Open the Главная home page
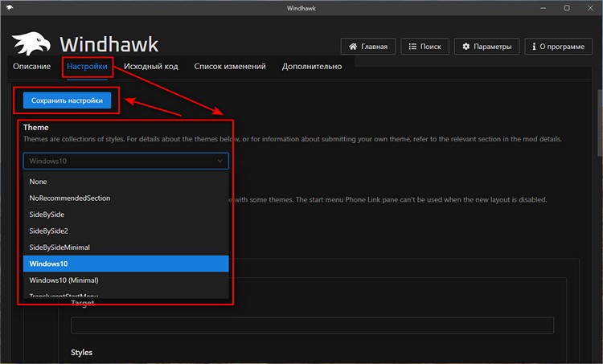 (368, 47)
